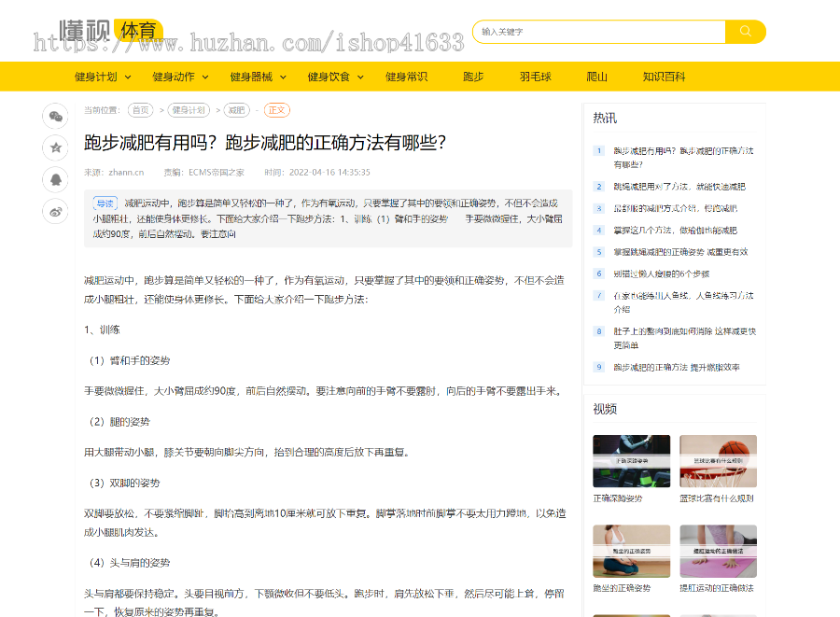Viewport: 840px width, 617px height.
Task: Click the 跪坐的正确姿势 video caption
Action: tap(622, 588)
